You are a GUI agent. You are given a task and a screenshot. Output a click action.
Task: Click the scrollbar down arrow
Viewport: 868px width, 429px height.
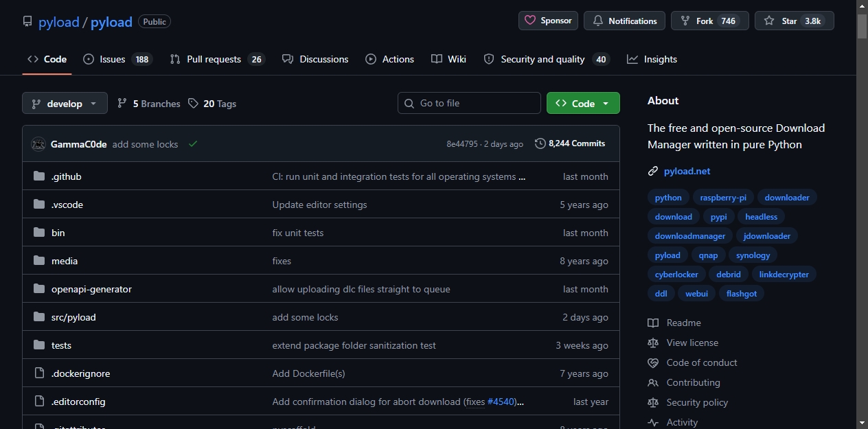863,422
